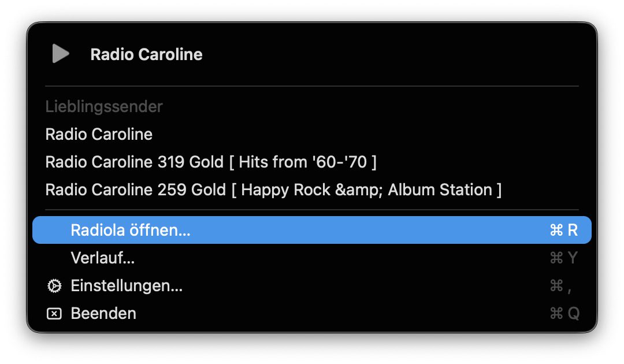Open the Radiola öffnen… menu item
Viewport: 624px width, 364px height.
131,231
